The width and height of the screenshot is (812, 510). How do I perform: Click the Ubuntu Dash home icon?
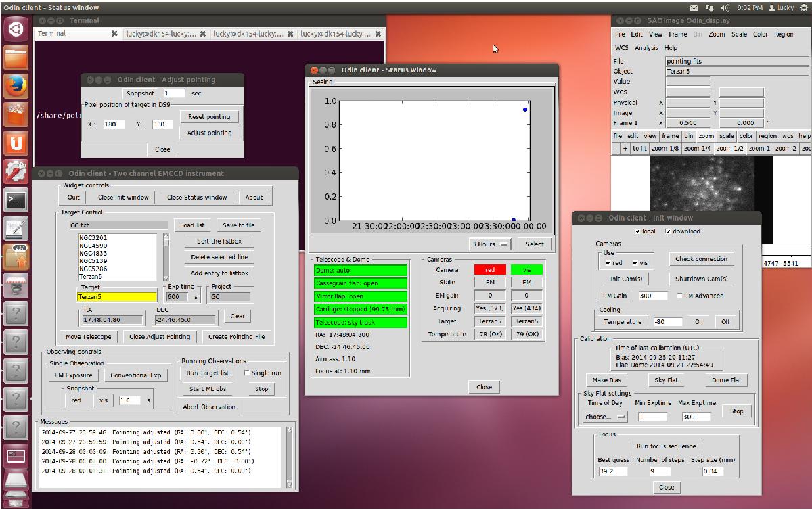15,30
